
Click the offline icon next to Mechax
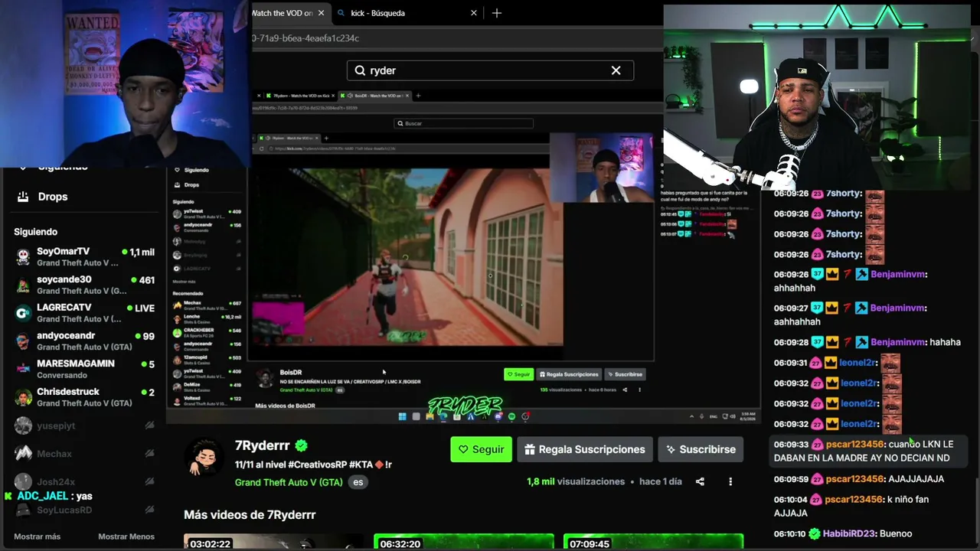[149, 454]
